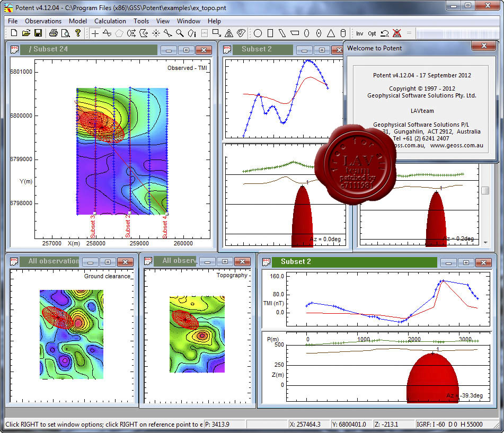Add a cylinder body
504x433 pixels.
pos(343,33)
